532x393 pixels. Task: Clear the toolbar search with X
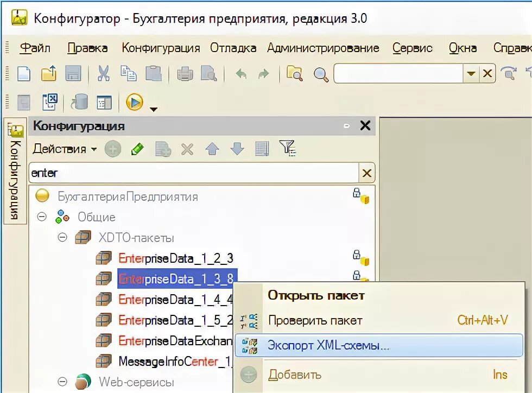(487, 73)
